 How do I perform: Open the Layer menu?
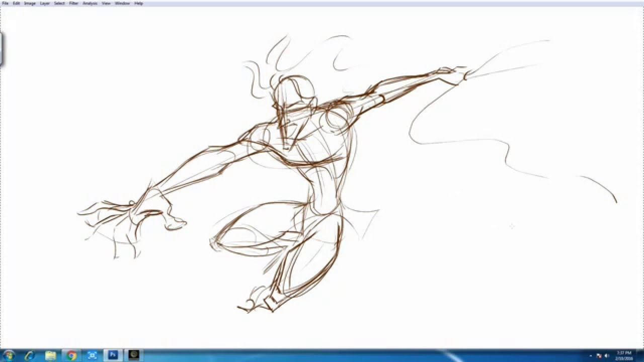point(45,3)
